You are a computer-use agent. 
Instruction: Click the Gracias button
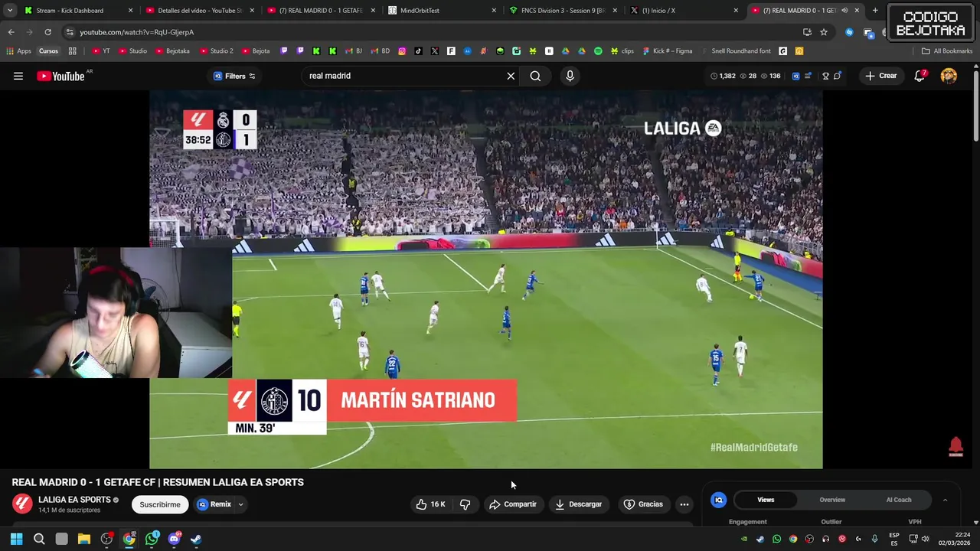(643, 504)
